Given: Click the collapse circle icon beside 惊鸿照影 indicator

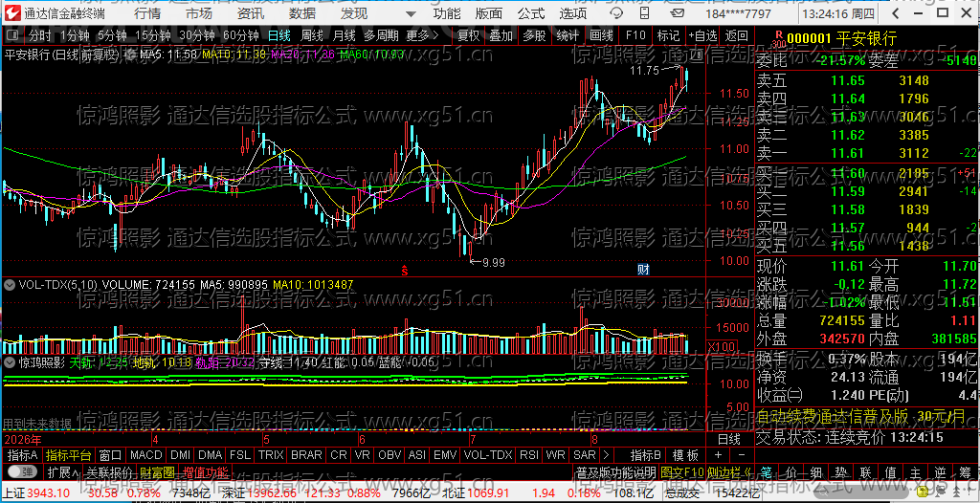Looking at the screenshot, I should (x=9, y=361).
